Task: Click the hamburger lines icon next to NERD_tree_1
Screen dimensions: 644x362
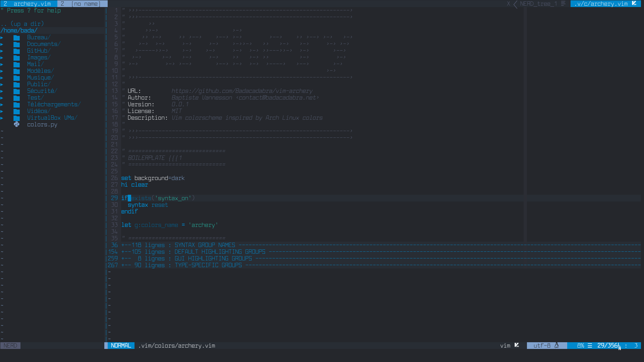Action: click(563, 4)
